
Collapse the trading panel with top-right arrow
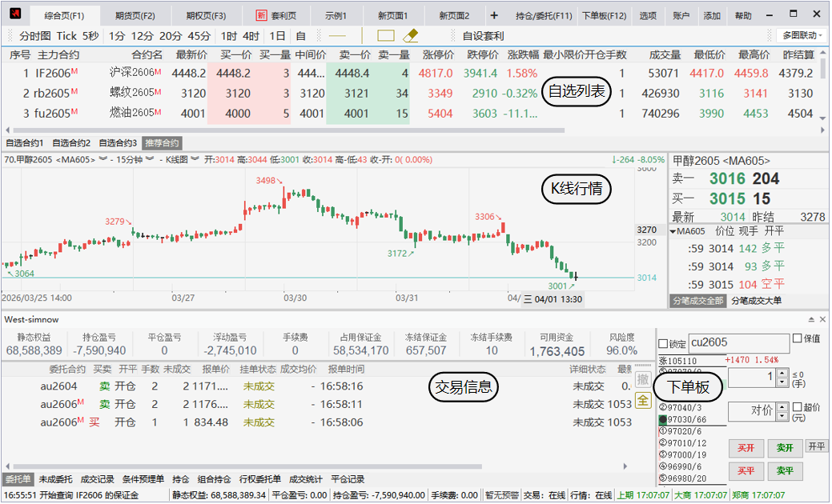point(811,319)
